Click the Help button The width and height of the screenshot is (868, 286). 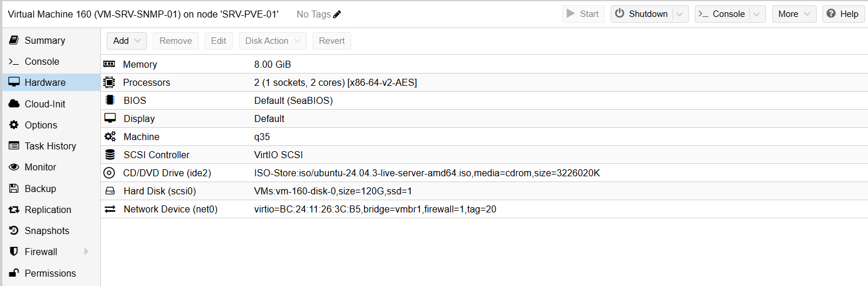(843, 14)
